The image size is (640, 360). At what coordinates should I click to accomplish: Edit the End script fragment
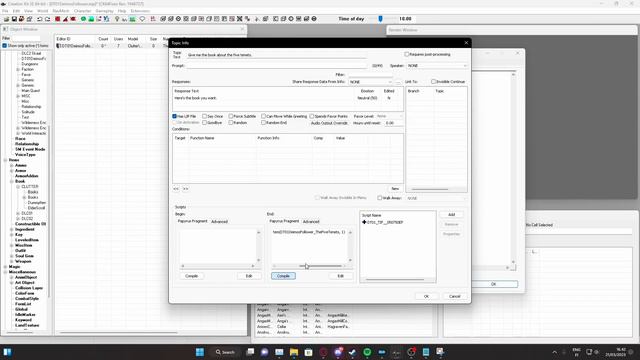click(x=340, y=276)
